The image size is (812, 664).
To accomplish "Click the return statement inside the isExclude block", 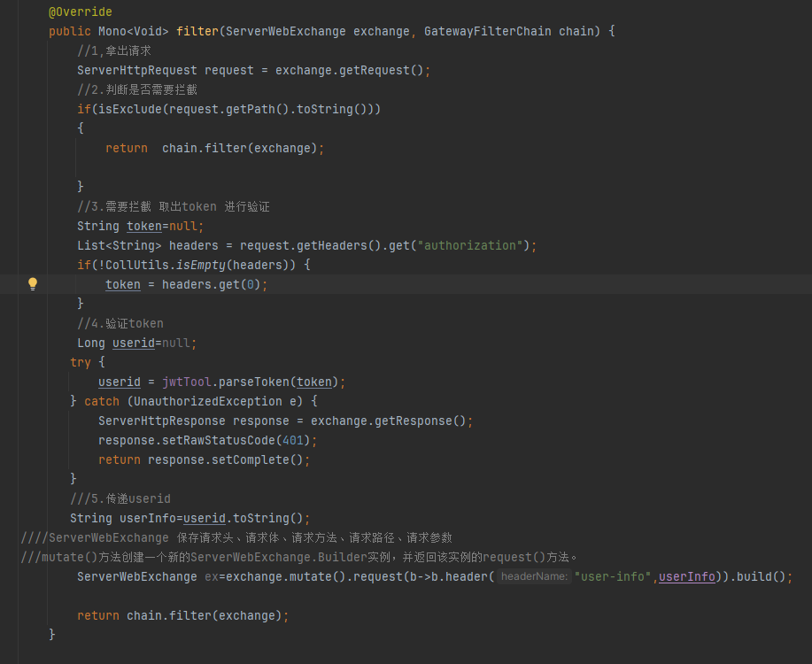I will [x=215, y=148].
